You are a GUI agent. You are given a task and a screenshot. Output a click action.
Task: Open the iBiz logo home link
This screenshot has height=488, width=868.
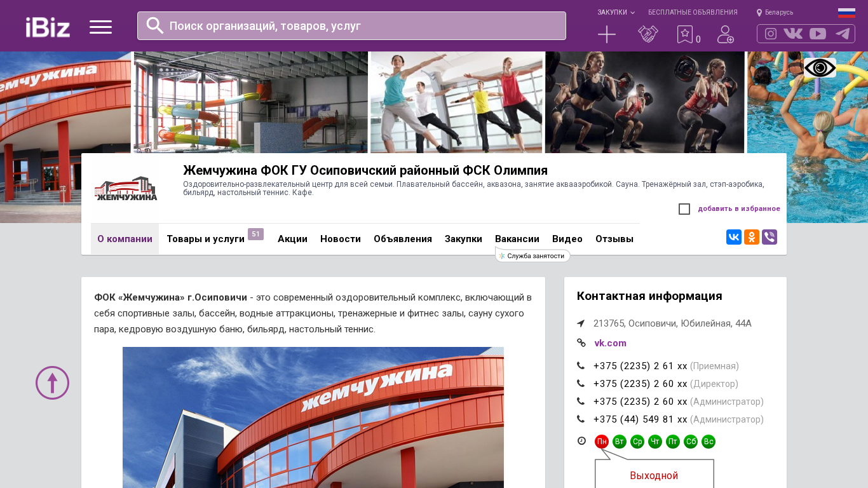pyautogui.click(x=48, y=27)
